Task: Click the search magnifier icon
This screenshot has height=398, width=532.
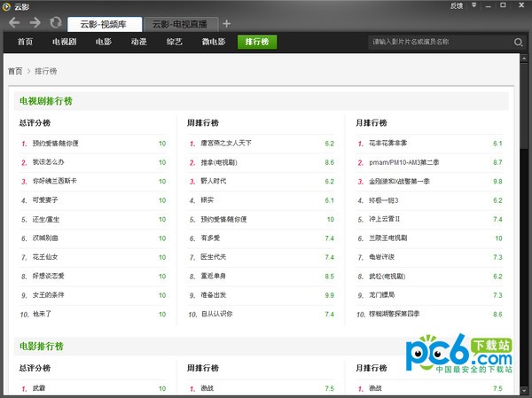Action: click(519, 42)
